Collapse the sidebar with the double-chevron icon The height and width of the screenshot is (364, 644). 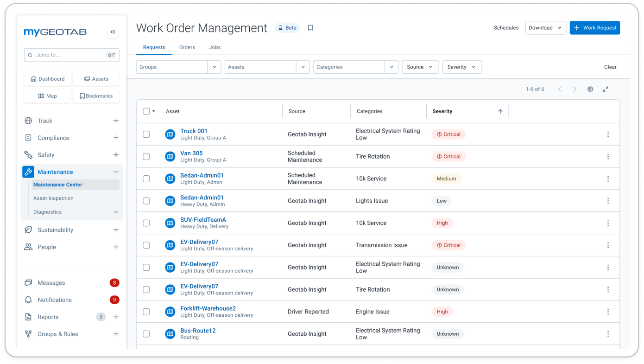click(113, 32)
